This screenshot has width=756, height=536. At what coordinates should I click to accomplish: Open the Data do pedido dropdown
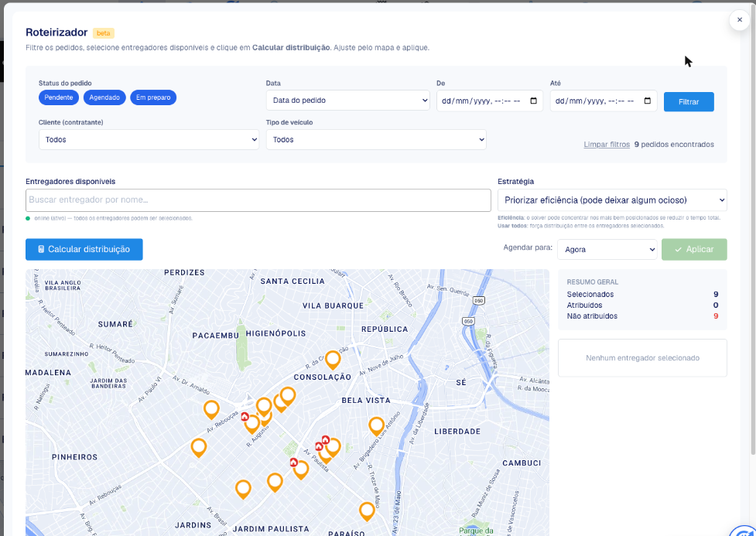[347, 101]
